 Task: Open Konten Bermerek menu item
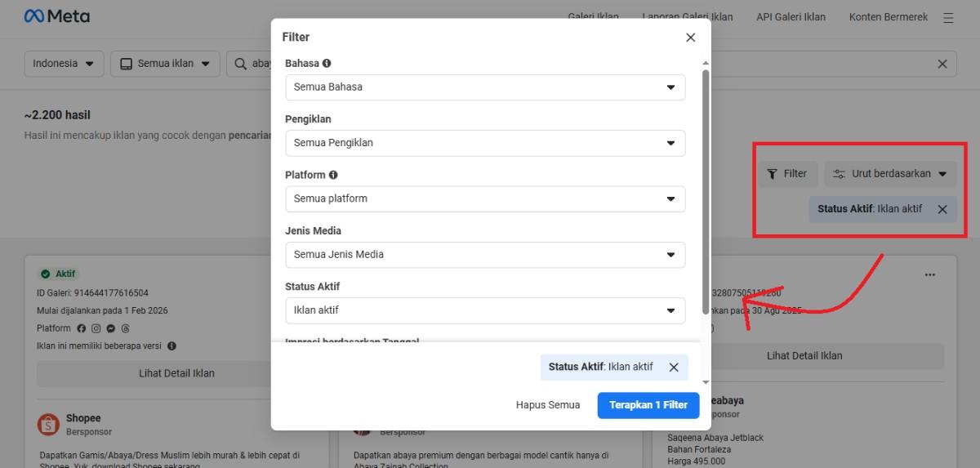coord(888,17)
